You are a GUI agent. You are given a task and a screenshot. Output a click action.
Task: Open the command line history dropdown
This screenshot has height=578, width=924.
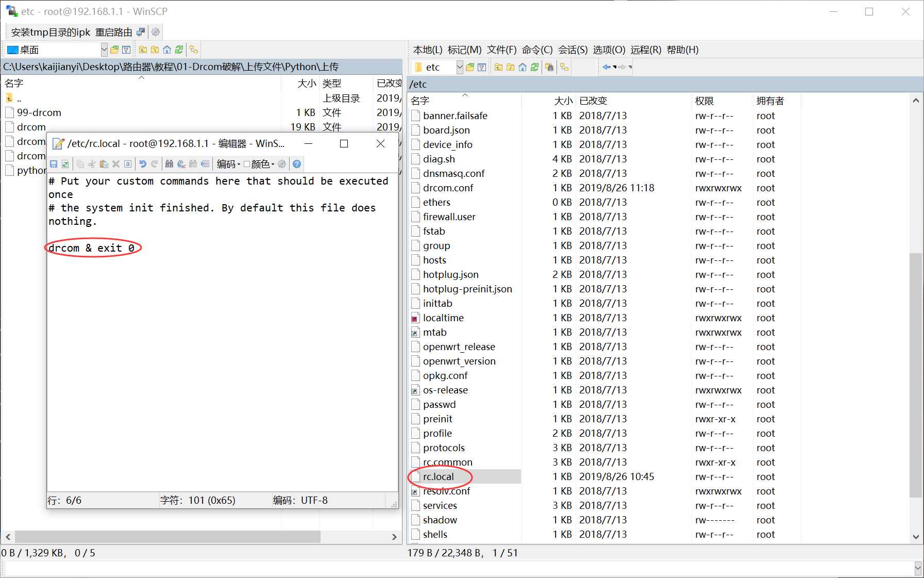918,568
